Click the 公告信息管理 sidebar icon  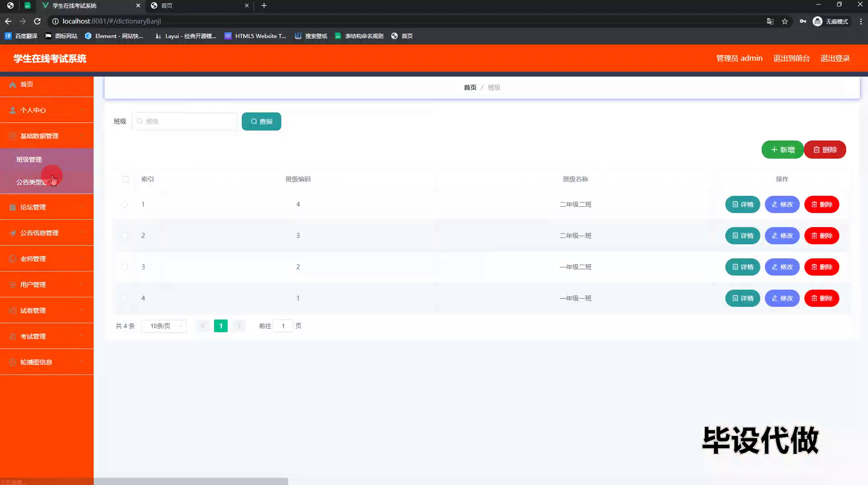[x=13, y=233]
